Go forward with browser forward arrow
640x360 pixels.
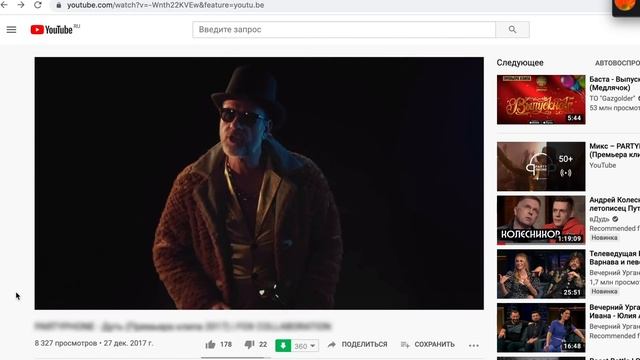coord(20,5)
